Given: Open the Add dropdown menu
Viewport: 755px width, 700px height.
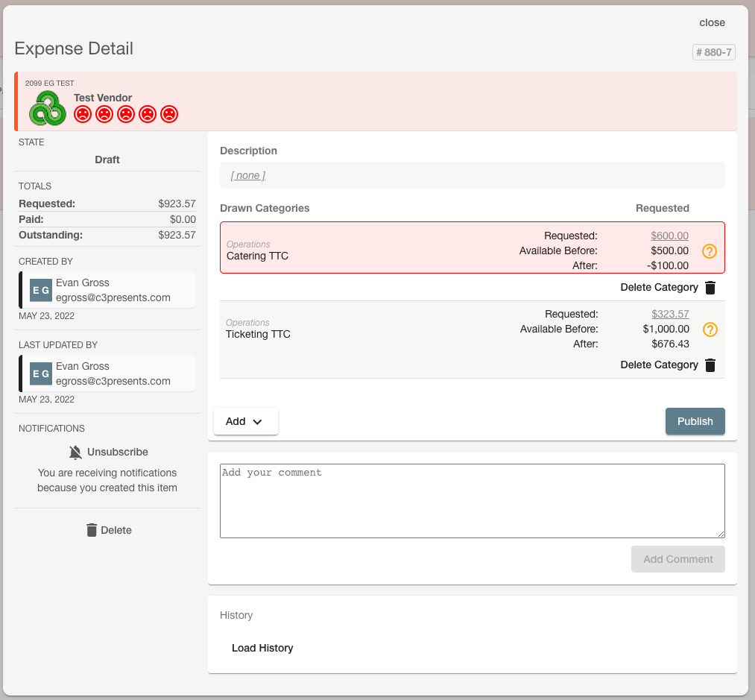Looking at the screenshot, I should pyautogui.click(x=245, y=421).
